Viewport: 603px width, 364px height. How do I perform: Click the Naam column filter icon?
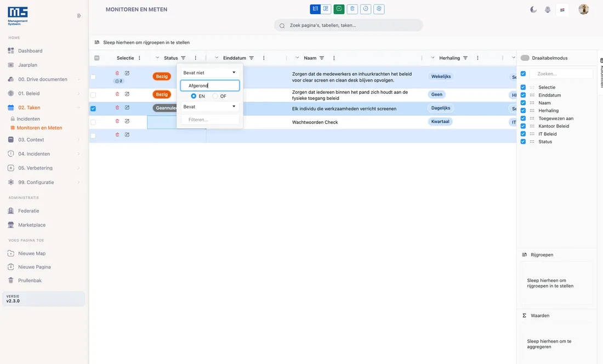coord(322,58)
